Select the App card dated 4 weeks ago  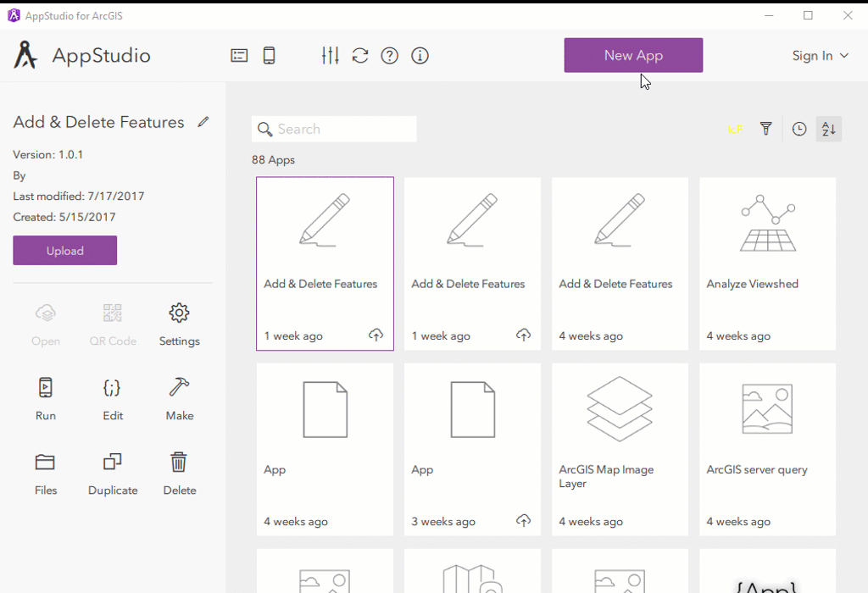pos(325,449)
